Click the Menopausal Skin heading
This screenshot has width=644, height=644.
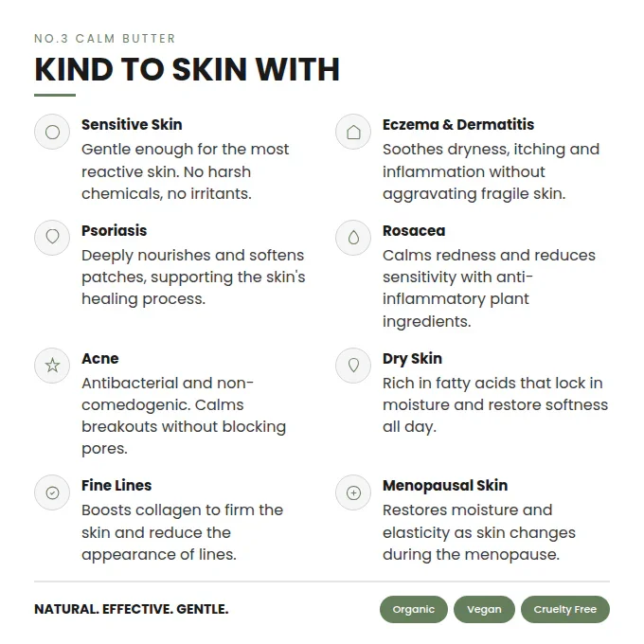[445, 486]
